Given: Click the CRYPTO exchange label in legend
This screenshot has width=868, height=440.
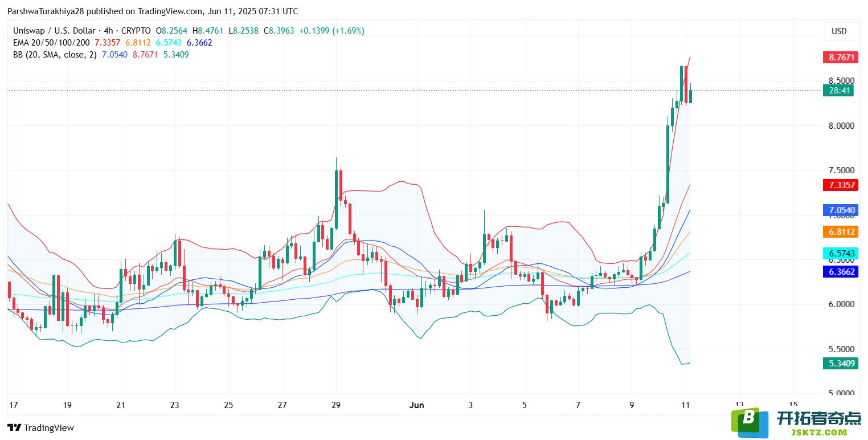Looking at the screenshot, I should click(x=137, y=31).
